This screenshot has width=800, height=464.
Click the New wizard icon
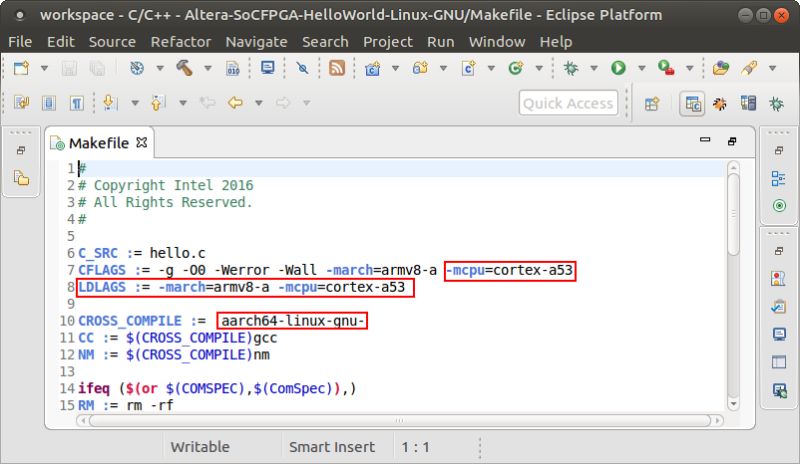tap(21, 68)
